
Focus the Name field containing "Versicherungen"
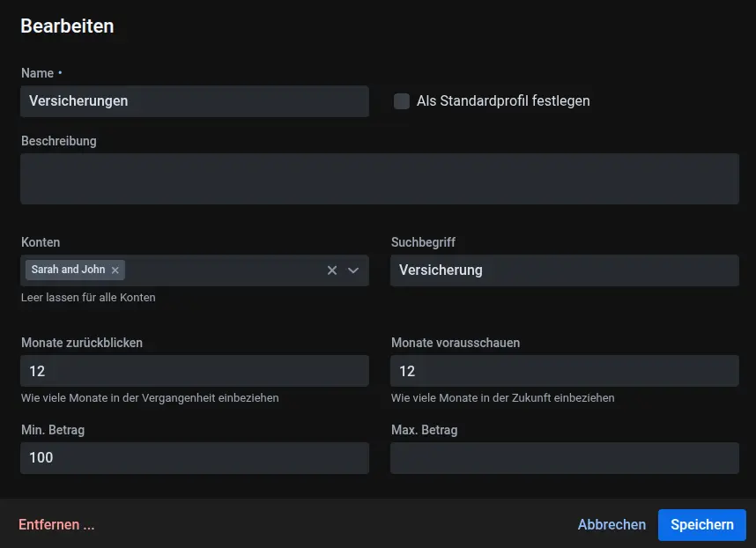pos(194,101)
